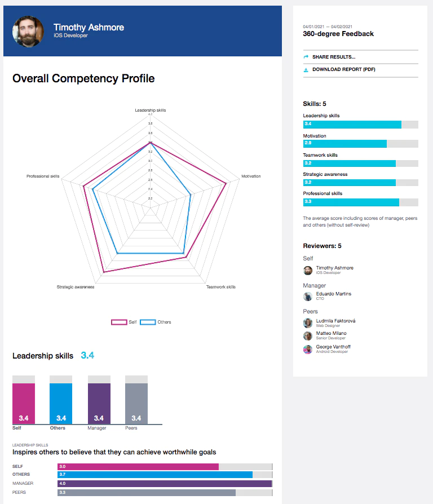This screenshot has width=433, height=504.
Task: Select the Leadership skills score bar
Action: [x=360, y=125]
